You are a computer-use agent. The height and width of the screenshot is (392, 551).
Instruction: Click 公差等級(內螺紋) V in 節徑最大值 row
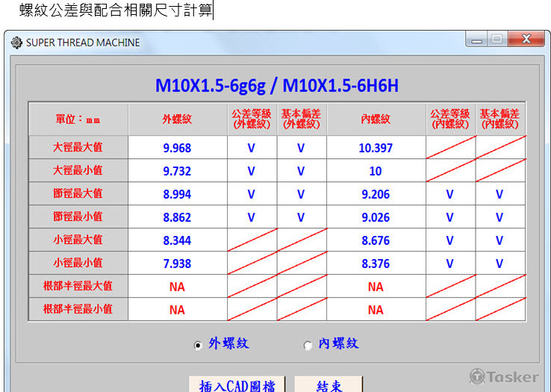click(449, 194)
